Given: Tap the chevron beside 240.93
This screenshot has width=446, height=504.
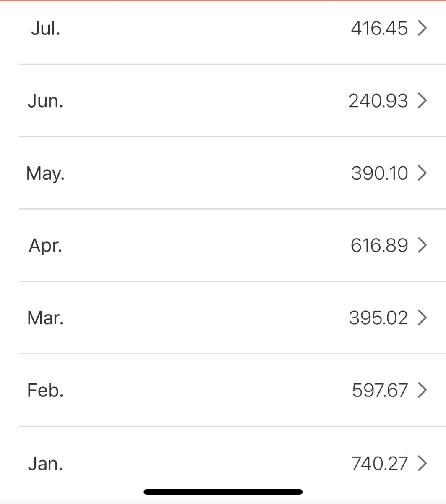Looking at the screenshot, I should pyautogui.click(x=423, y=100).
